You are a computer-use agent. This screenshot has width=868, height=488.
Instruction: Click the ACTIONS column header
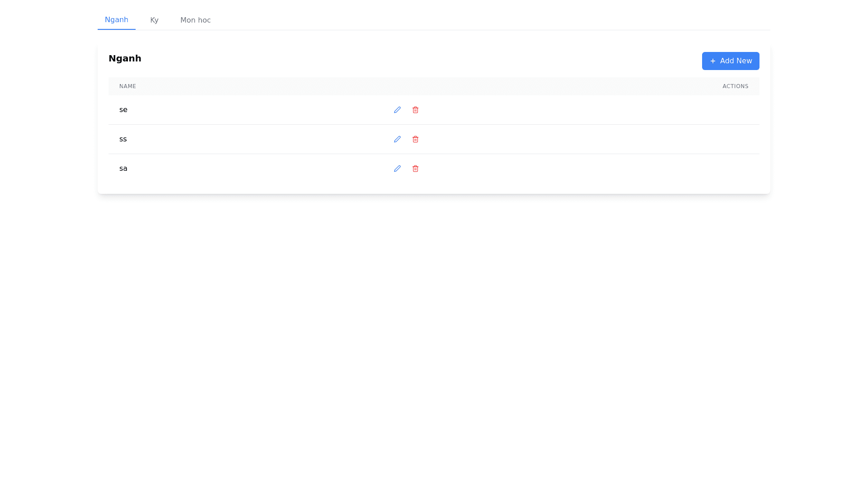click(x=735, y=86)
